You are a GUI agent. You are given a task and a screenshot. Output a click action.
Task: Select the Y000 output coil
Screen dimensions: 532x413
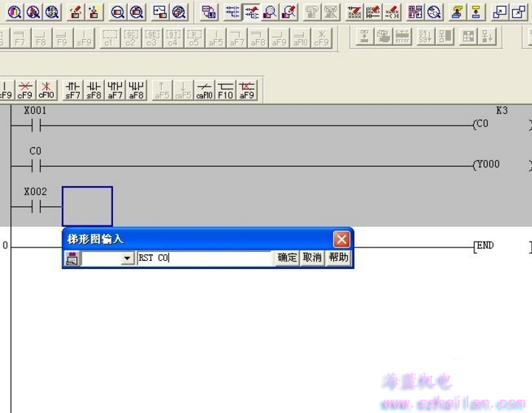point(486,165)
